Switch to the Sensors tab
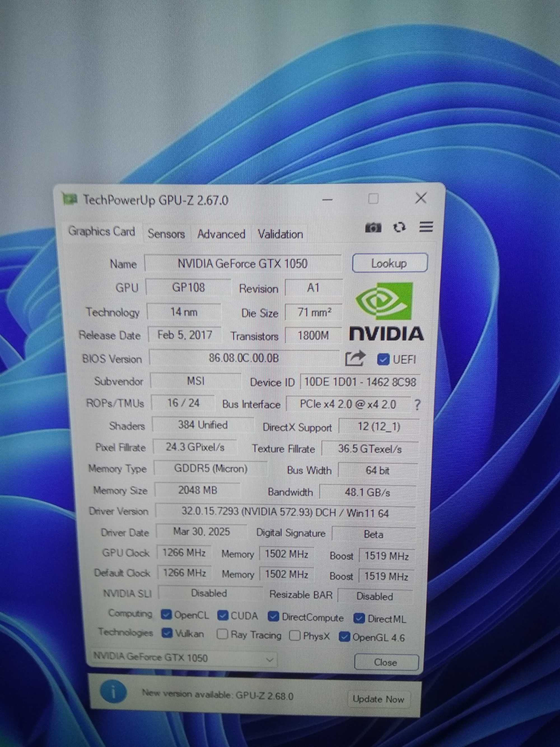The width and height of the screenshot is (560, 747). point(166,234)
